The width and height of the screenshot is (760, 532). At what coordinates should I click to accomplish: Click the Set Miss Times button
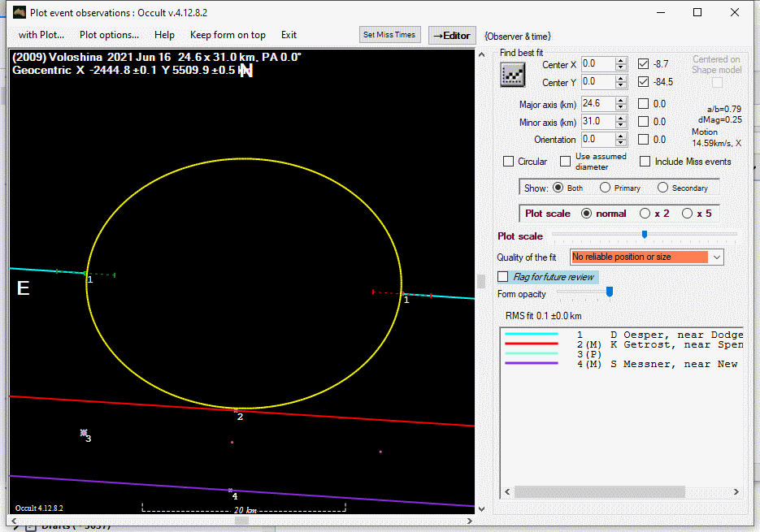[389, 35]
